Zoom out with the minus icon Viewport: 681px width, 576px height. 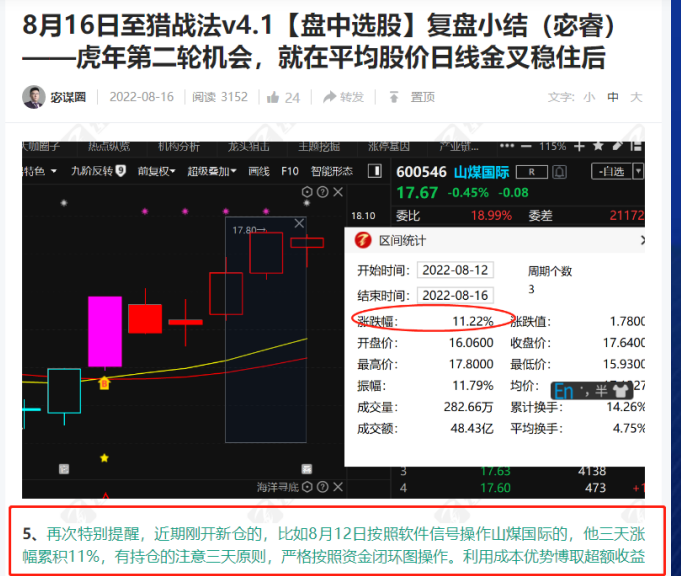[x=526, y=146]
